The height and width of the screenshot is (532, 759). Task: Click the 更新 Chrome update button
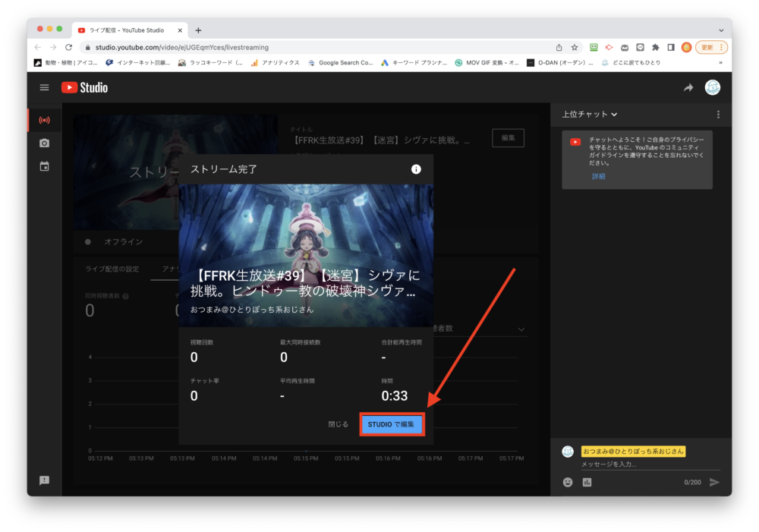click(x=712, y=48)
